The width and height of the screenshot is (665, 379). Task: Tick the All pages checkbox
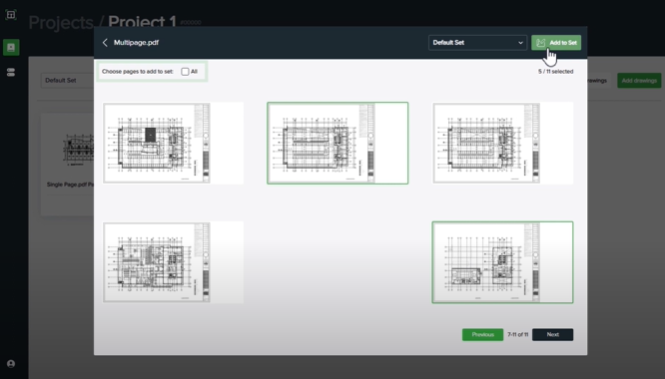coord(185,72)
